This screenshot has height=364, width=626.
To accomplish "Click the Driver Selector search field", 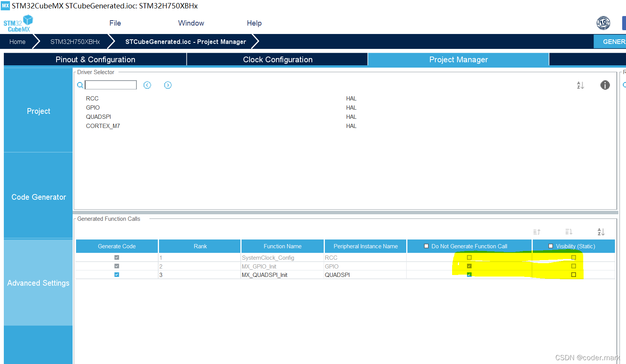I will [x=111, y=85].
